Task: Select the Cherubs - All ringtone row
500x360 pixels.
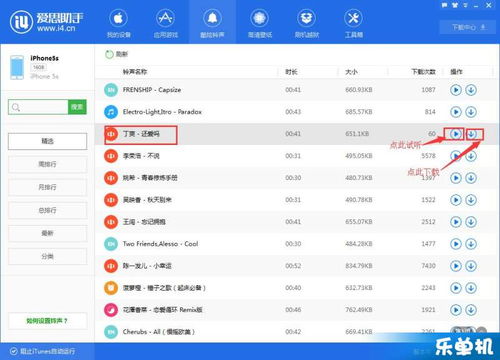Action: 297,332
